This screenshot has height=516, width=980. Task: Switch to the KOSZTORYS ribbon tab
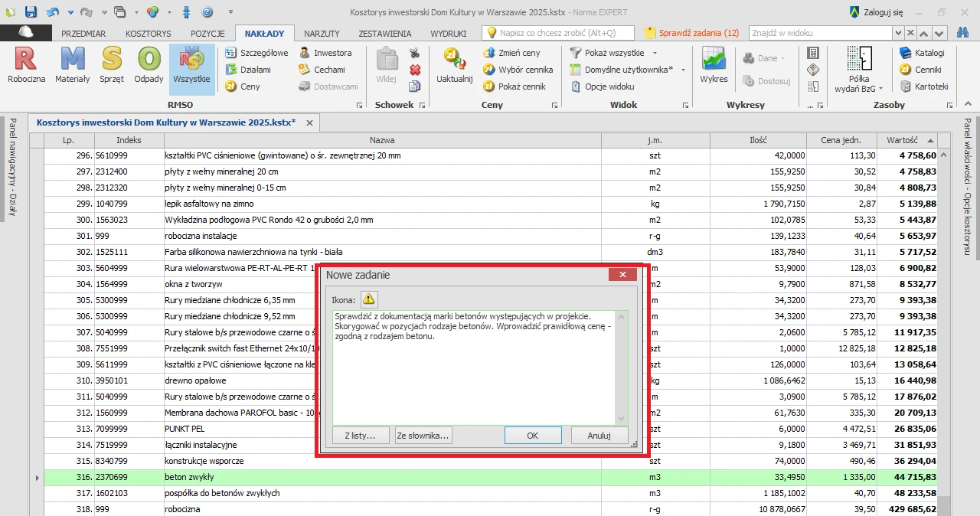pos(149,34)
